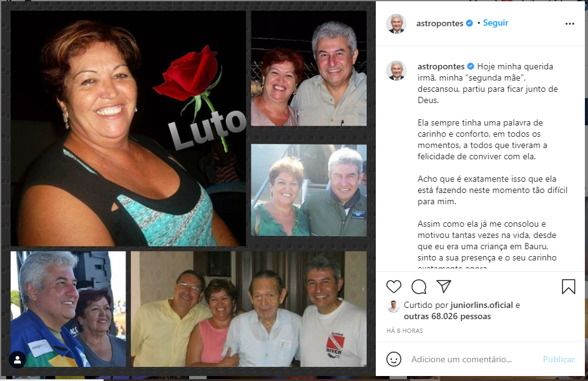
Task: Open comments with the speech bubble icon
Action: click(418, 287)
